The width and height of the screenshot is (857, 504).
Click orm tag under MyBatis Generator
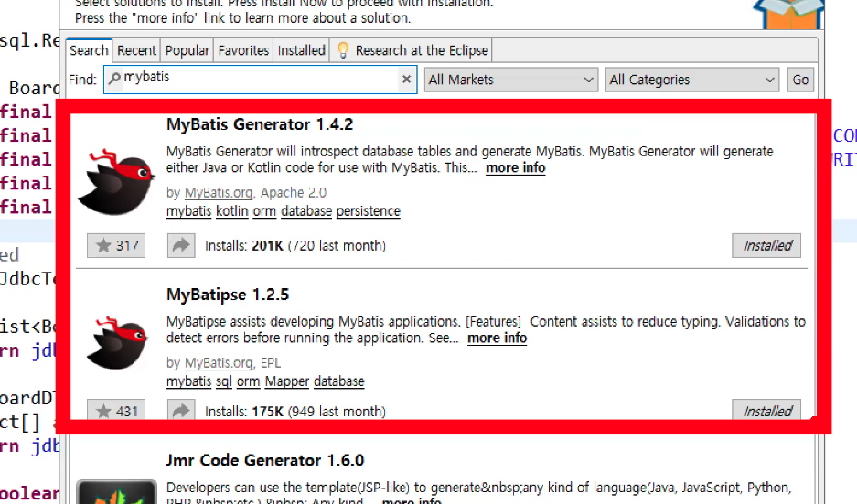point(264,211)
